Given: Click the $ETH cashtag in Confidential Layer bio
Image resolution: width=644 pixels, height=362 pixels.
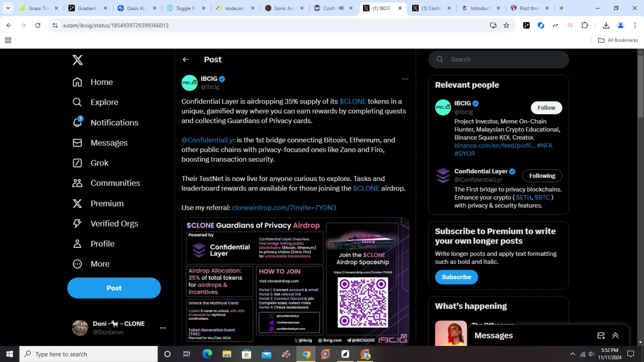Looking at the screenshot, I should pos(524,198).
